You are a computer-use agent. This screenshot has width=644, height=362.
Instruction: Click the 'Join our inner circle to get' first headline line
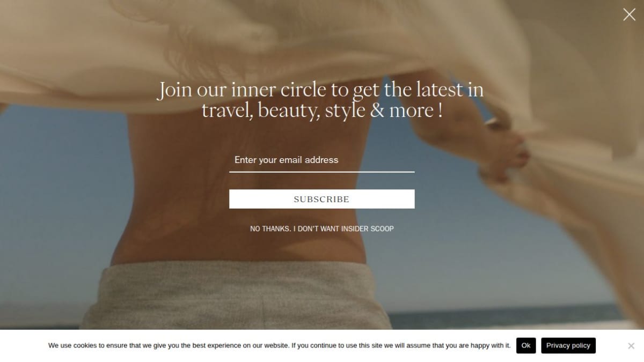coord(321,89)
